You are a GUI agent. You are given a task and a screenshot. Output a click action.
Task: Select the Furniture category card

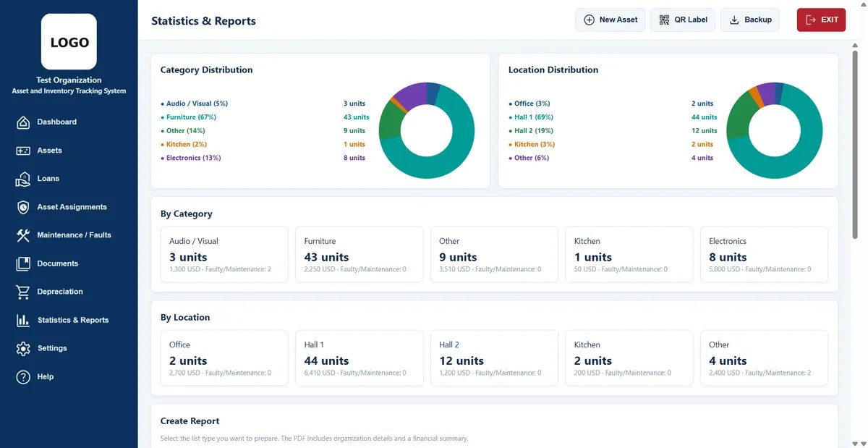tap(359, 254)
